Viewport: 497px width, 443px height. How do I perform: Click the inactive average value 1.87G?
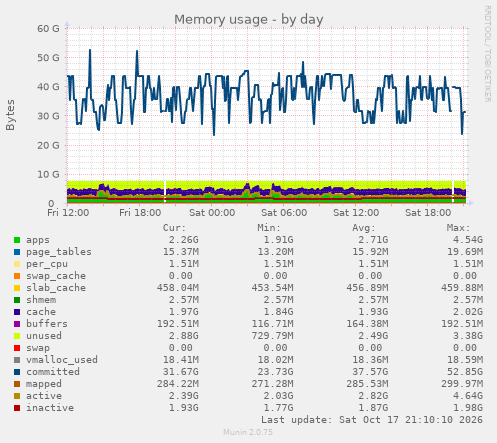[373, 408]
